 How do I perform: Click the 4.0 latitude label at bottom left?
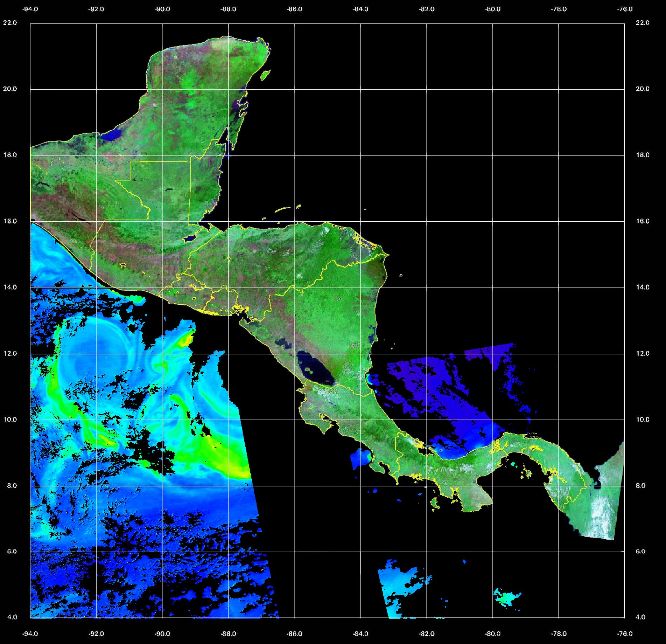coord(12,617)
